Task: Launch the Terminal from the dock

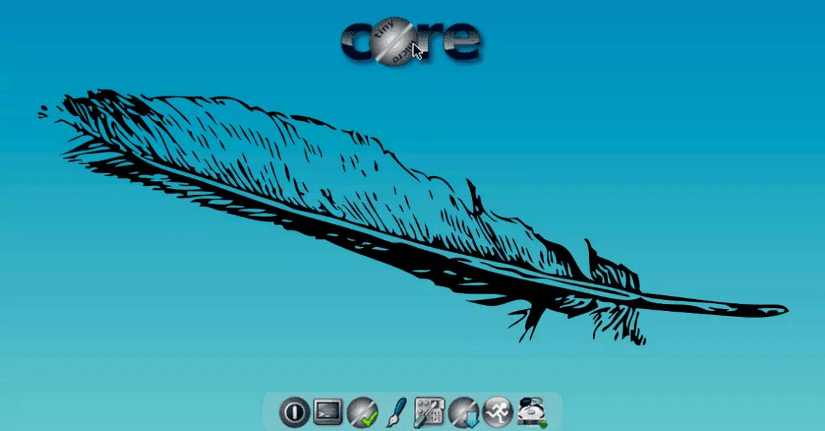Action: [x=328, y=412]
